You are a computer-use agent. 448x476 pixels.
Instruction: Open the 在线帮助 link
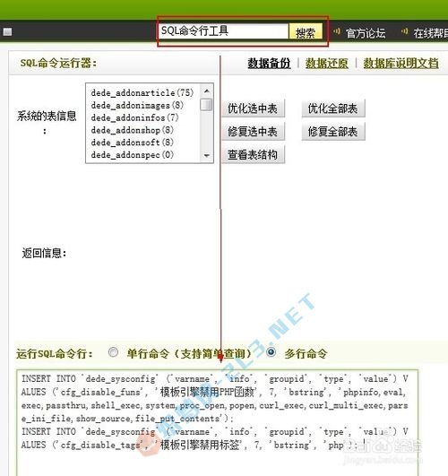430,33
